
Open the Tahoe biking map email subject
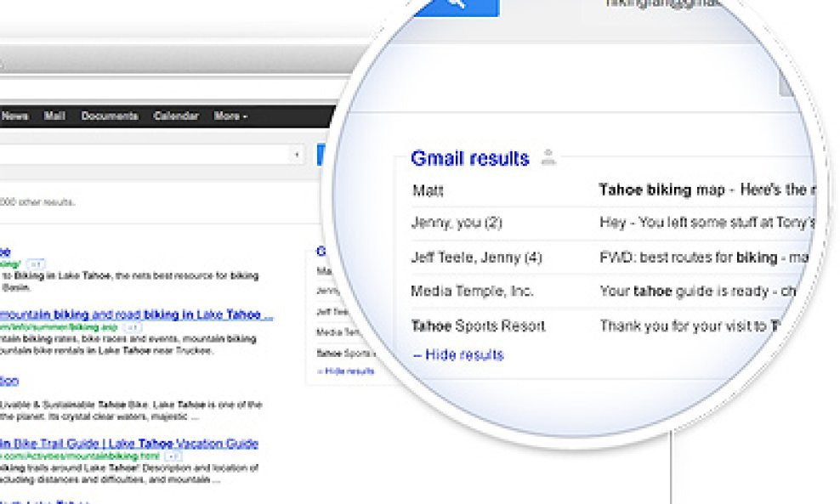(x=707, y=190)
